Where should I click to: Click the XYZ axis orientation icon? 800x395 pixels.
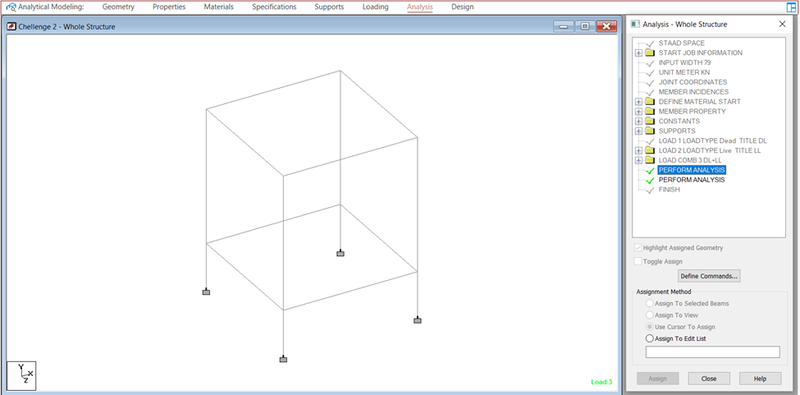pos(21,376)
